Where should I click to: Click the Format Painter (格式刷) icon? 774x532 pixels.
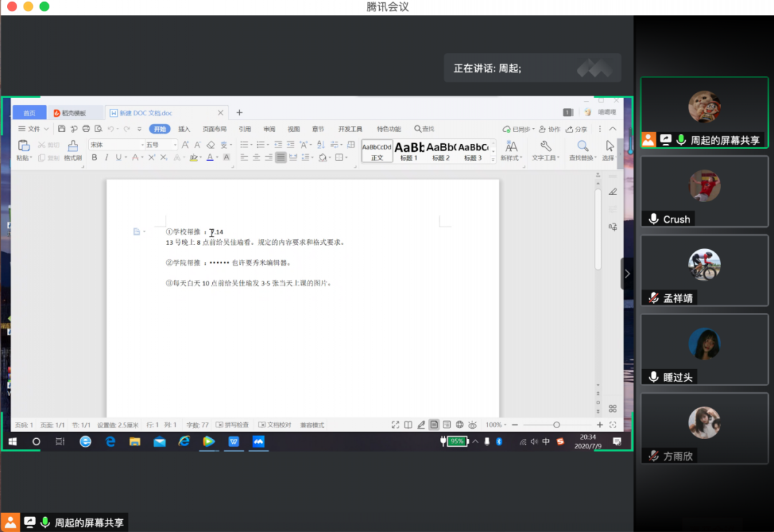tap(72, 146)
